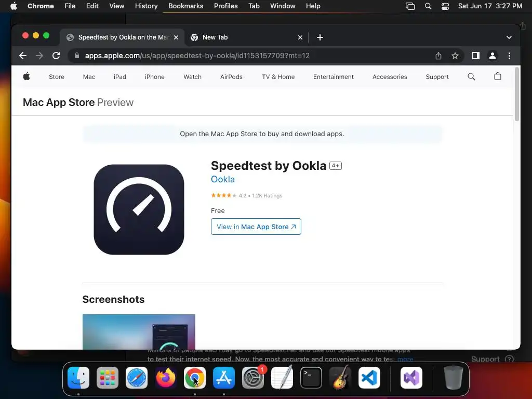
Task: Open Accessories in Apple nav
Action: [x=390, y=77]
